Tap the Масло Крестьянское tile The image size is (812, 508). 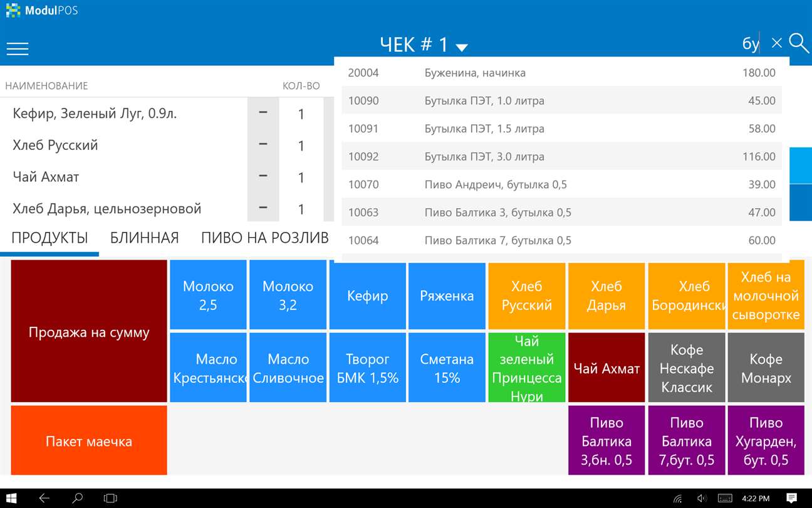208,368
